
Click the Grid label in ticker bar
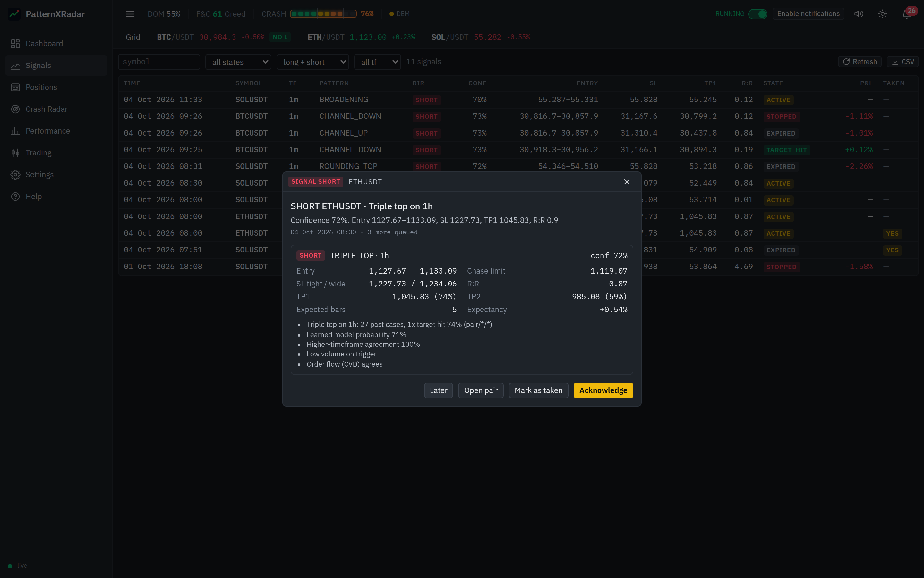tap(133, 37)
